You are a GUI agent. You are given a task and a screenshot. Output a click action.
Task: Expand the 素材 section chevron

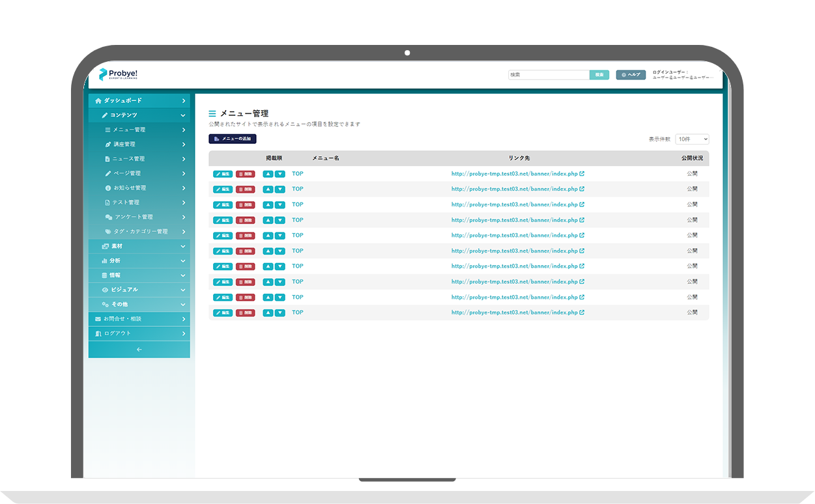pos(183,247)
